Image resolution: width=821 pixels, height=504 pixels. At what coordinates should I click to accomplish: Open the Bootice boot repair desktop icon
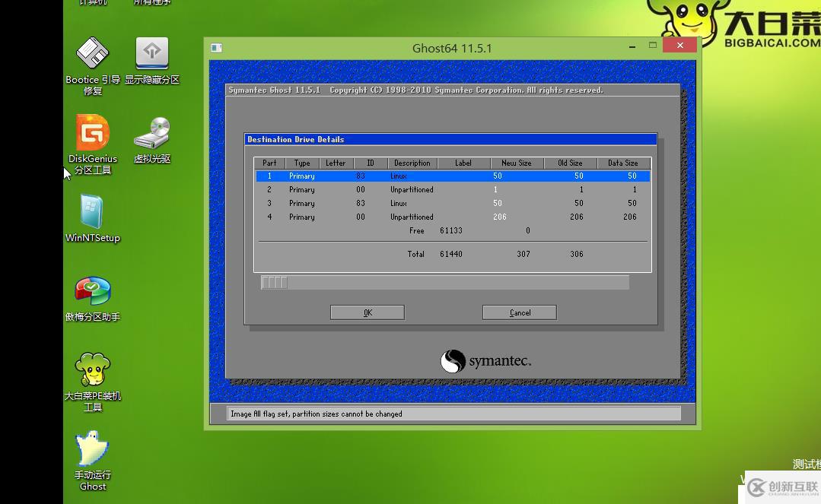92,55
